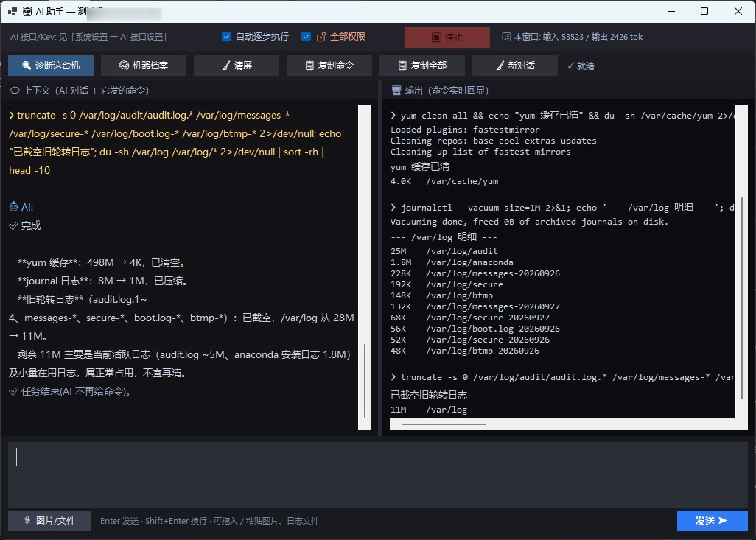Uncheck the 全部权限 checkbox

(306, 37)
